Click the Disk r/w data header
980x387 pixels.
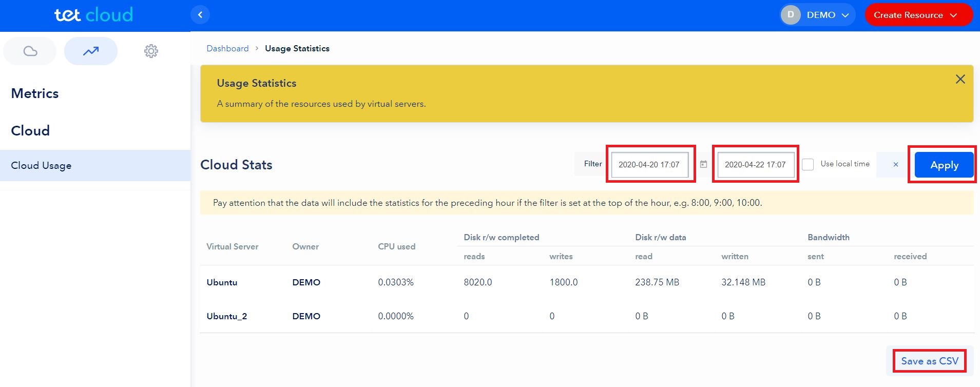click(661, 237)
